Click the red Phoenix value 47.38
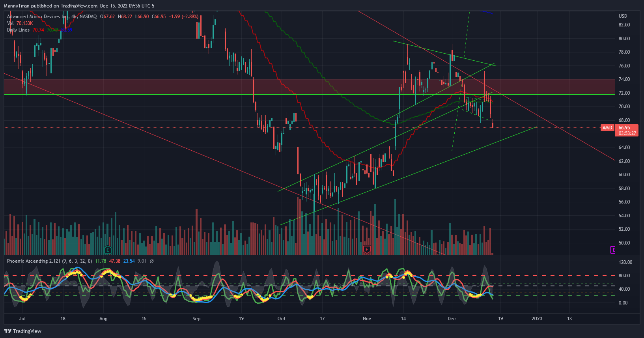This screenshot has height=338, width=644. (x=115, y=261)
